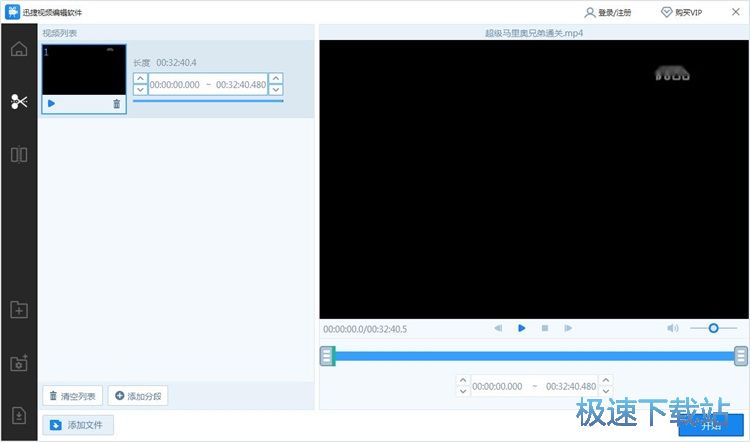Screen dimensions: 750x442
Task: Click the video preview area
Action: tap(534, 179)
